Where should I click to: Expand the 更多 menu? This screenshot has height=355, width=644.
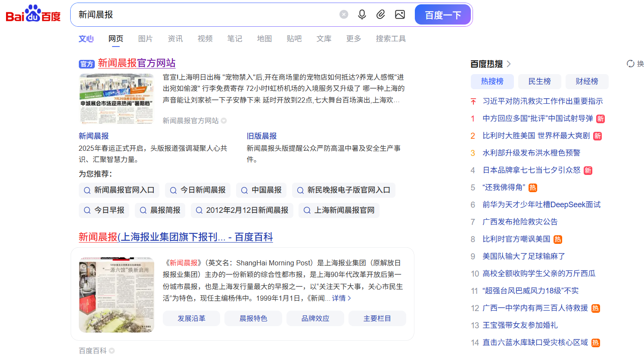pos(354,39)
